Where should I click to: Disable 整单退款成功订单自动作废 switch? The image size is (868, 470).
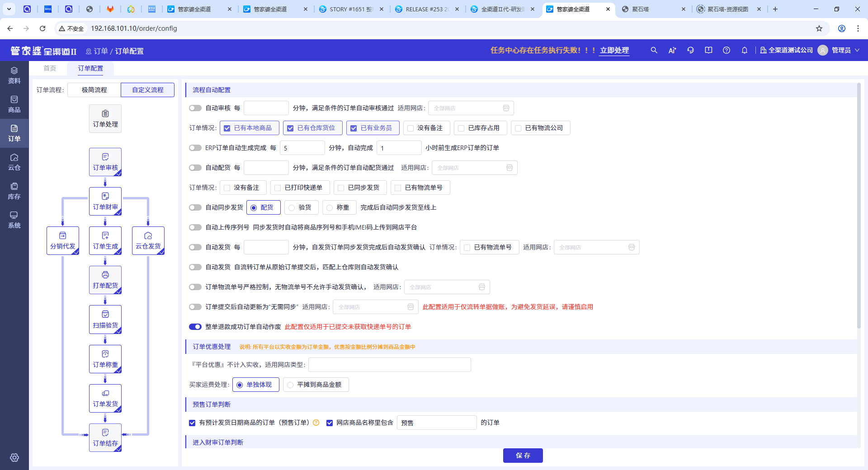pyautogui.click(x=195, y=327)
